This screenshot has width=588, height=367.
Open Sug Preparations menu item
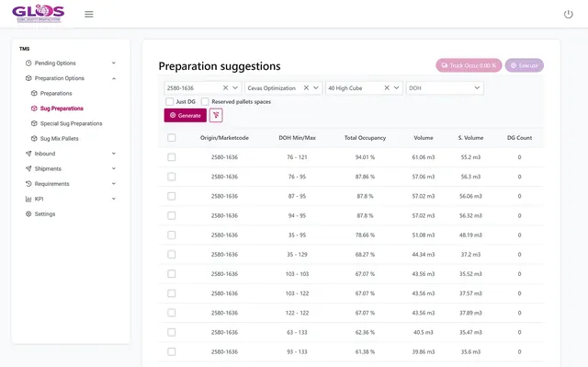(62, 108)
